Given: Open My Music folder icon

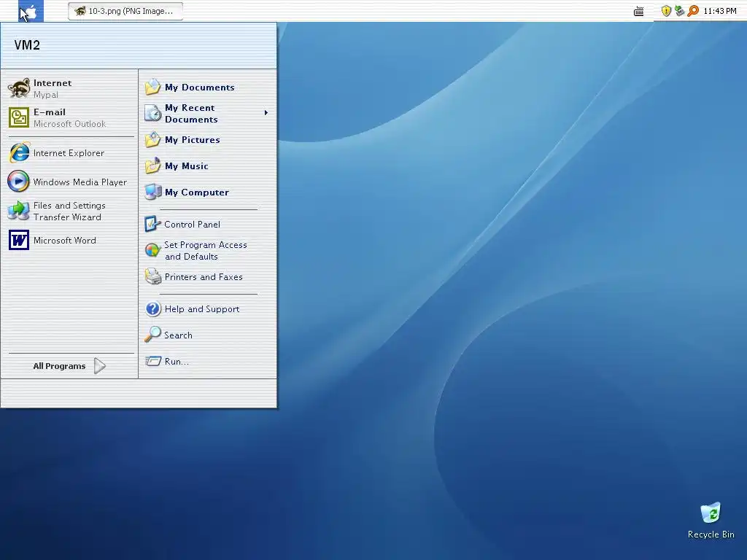Looking at the screenshot, I should (153, 166).
